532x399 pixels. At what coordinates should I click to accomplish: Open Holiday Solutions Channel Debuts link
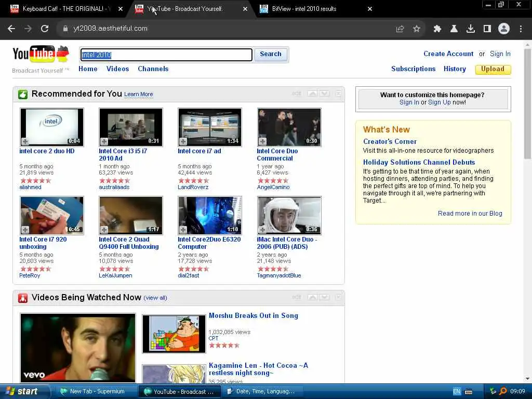pos(419,162)
